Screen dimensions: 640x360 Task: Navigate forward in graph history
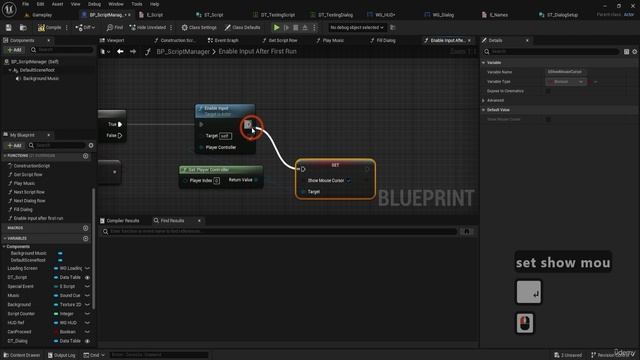(x=133, y=51)
